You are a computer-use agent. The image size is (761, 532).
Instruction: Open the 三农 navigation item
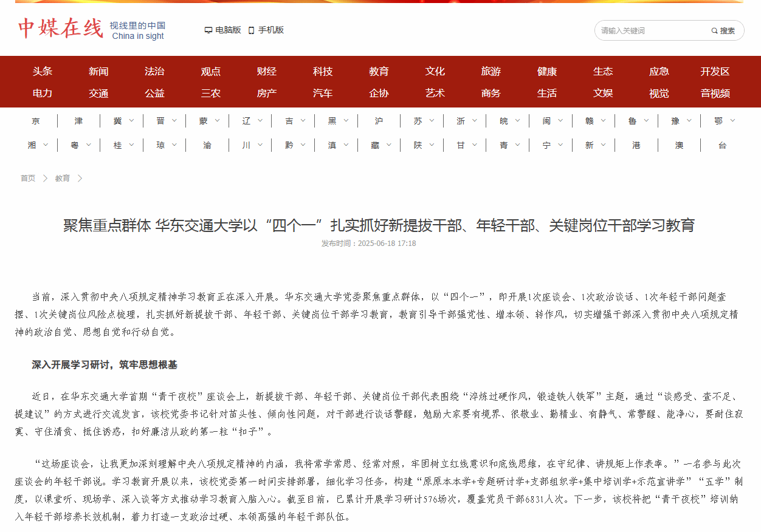tap(210, 94)
